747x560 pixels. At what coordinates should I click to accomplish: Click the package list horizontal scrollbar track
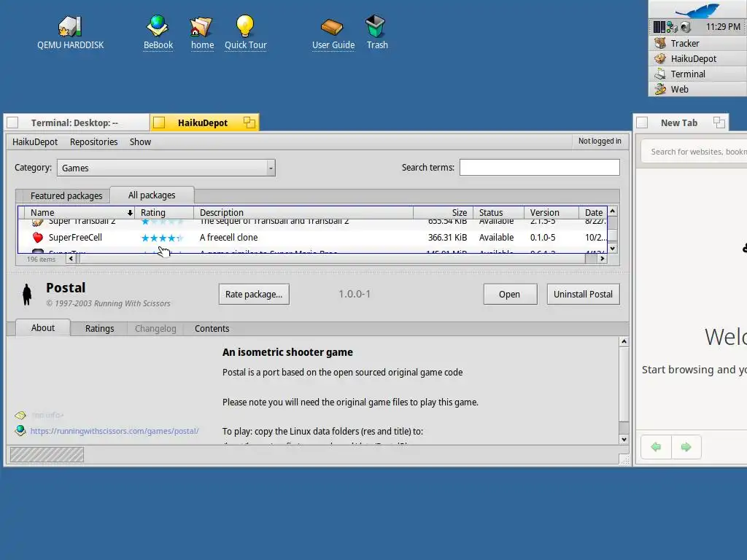[x=332, y=259]
